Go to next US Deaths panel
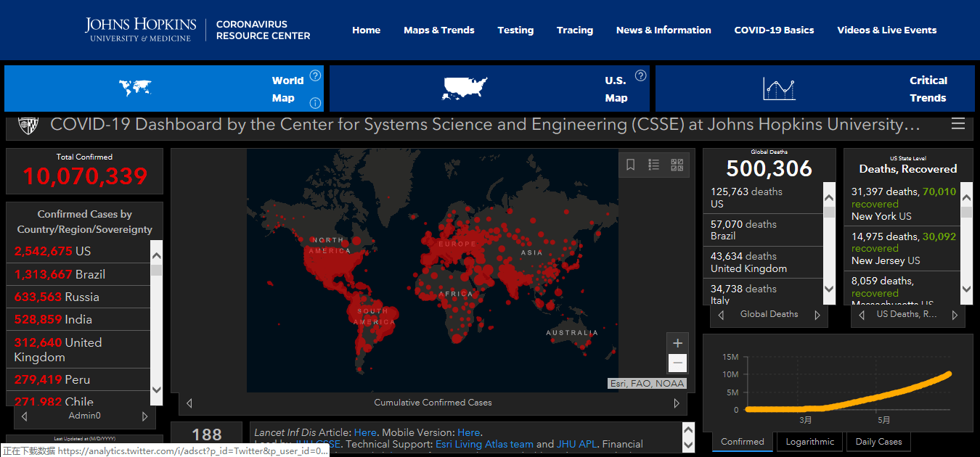Viewport: 980px width, 457px height. pos(955,315)
